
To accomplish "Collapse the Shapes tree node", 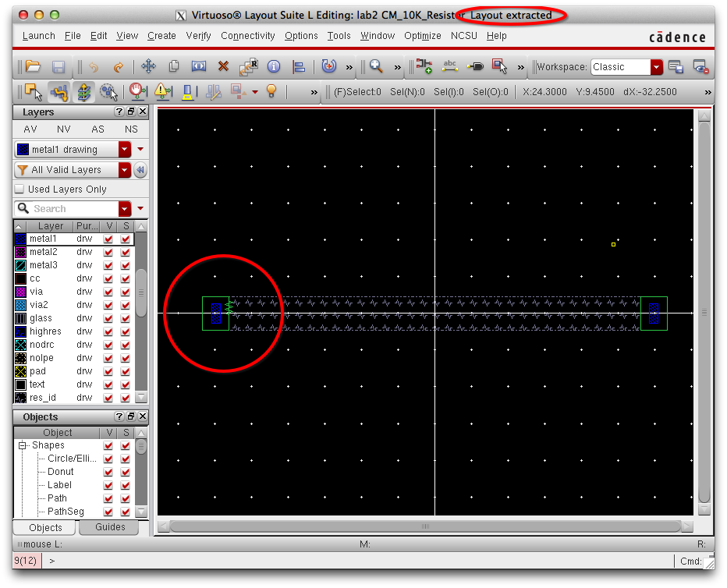I will tap(23, 445).
